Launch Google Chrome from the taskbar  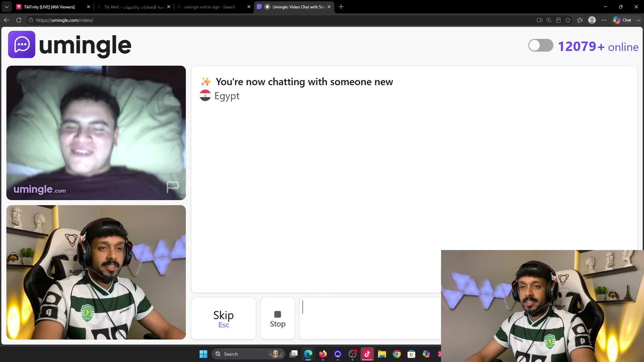tap(396, 354)
